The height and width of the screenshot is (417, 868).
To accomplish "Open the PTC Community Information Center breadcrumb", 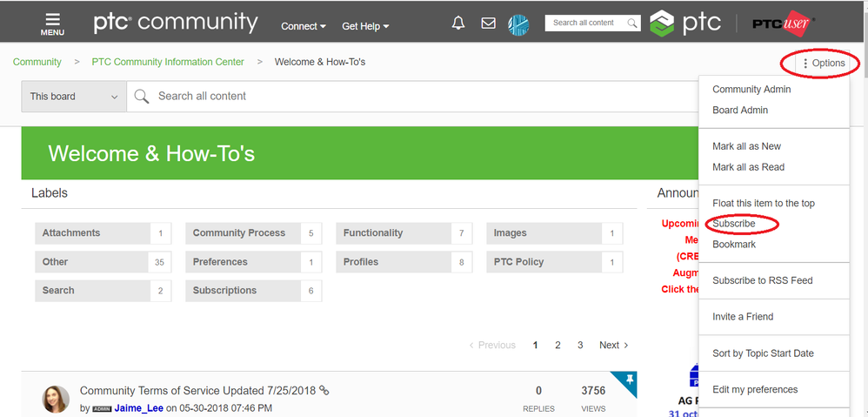I will click(168, 62).
